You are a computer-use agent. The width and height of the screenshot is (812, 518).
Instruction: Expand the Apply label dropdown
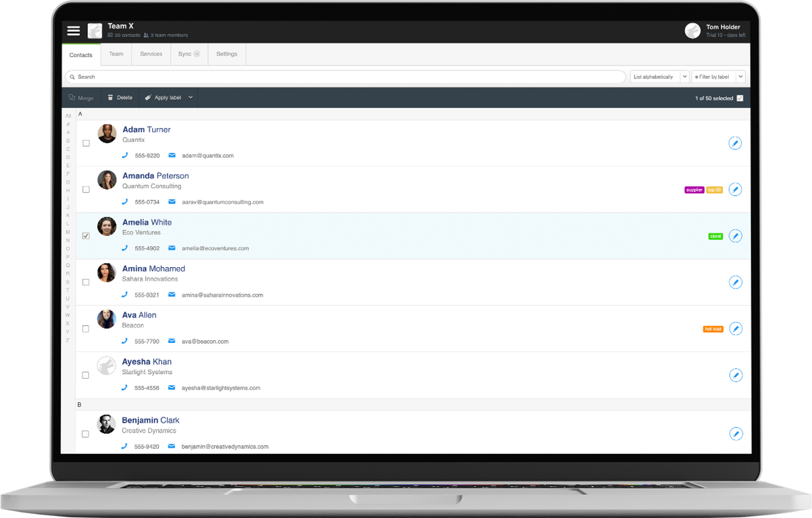coord(191,98)
